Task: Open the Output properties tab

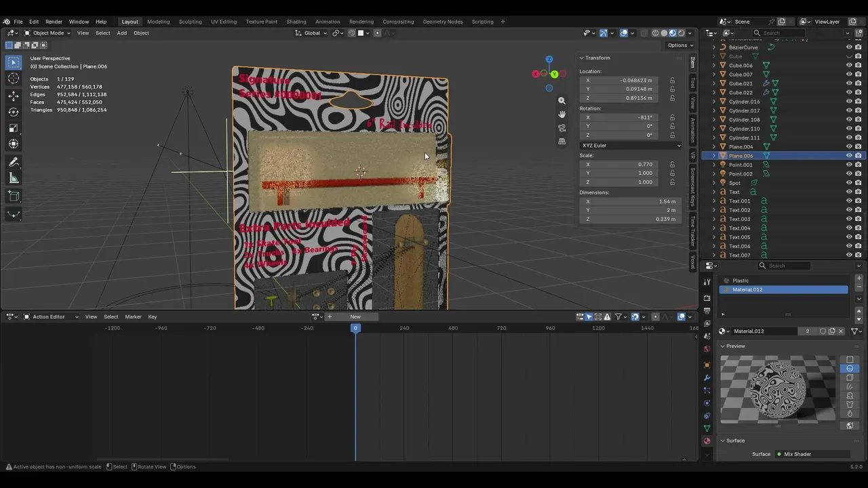Action: (x=707, y=310)
